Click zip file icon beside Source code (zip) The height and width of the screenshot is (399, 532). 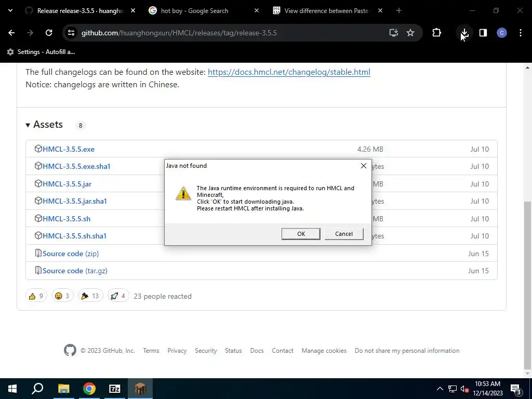coord(38,253)
